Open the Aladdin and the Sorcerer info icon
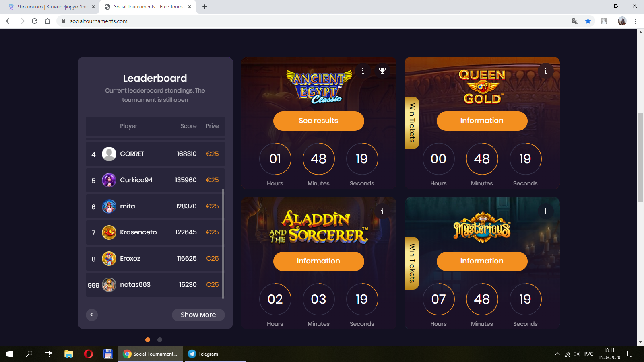Screen dimensions: 644x362 coord(382,211)
